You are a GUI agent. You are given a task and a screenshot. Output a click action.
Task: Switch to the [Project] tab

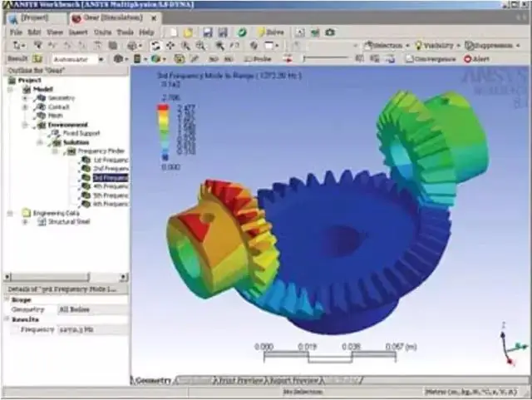pyautogui.click(x=36, y=18)
